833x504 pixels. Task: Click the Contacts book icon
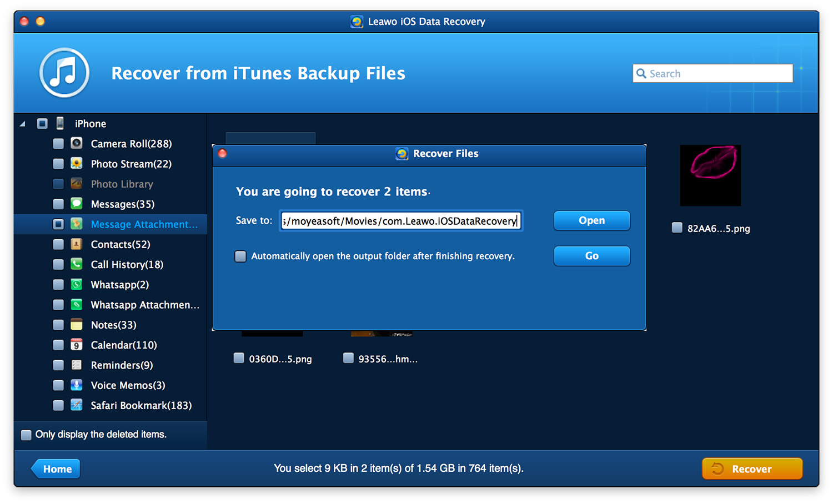click(77, 244)
